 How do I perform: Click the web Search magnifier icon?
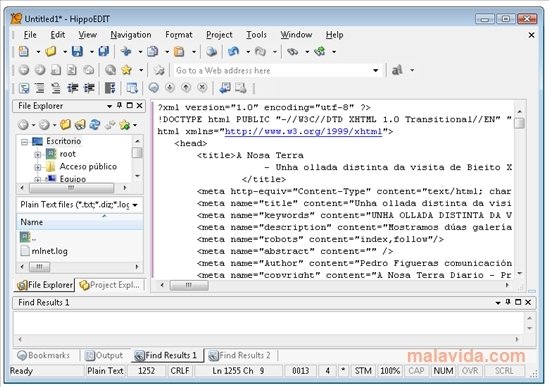pyautogui.click(x=110, y=70)
